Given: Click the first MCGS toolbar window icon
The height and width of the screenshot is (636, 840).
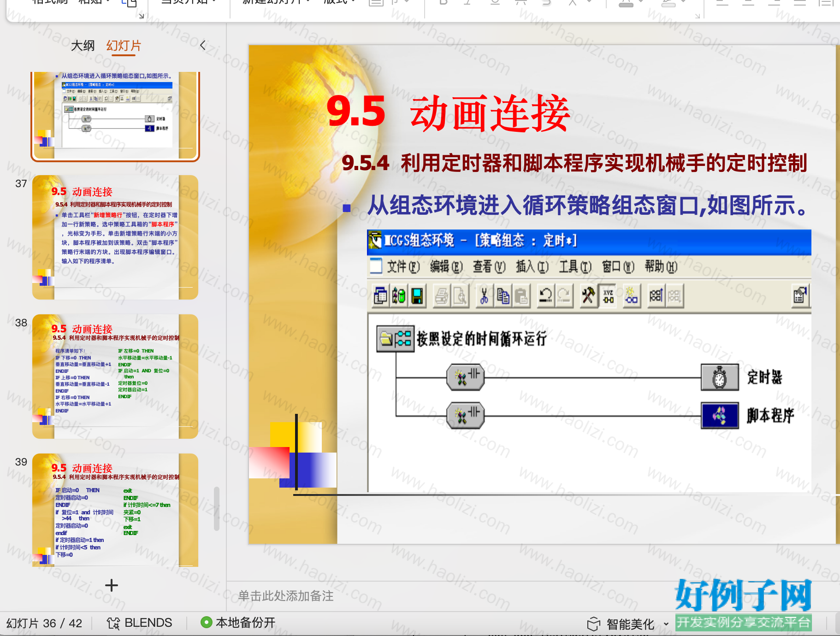Looking at the screenshot, I should tap(381, 296).
